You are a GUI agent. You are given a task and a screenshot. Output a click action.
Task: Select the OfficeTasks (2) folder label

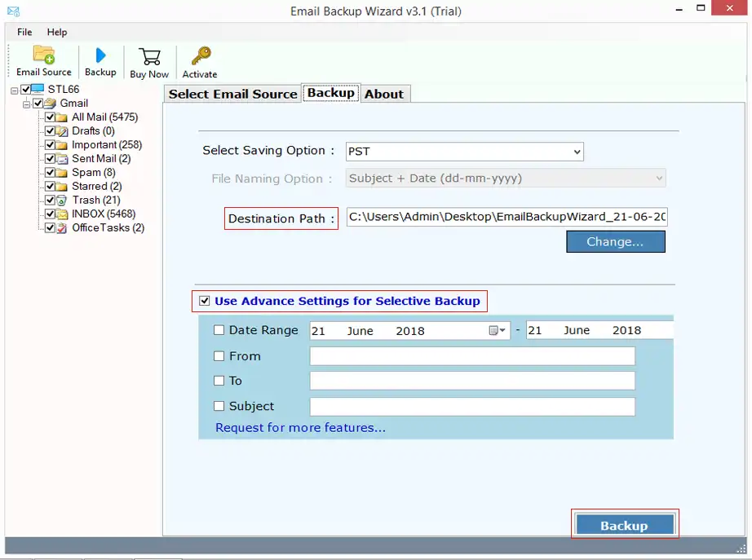(108, 227)
